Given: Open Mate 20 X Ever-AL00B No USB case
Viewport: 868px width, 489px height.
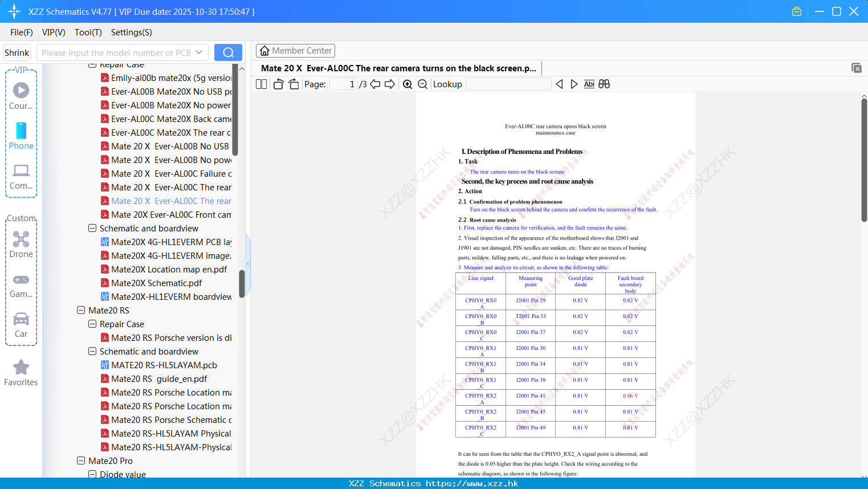Looking at the screenshot, I should pos(165,146).
